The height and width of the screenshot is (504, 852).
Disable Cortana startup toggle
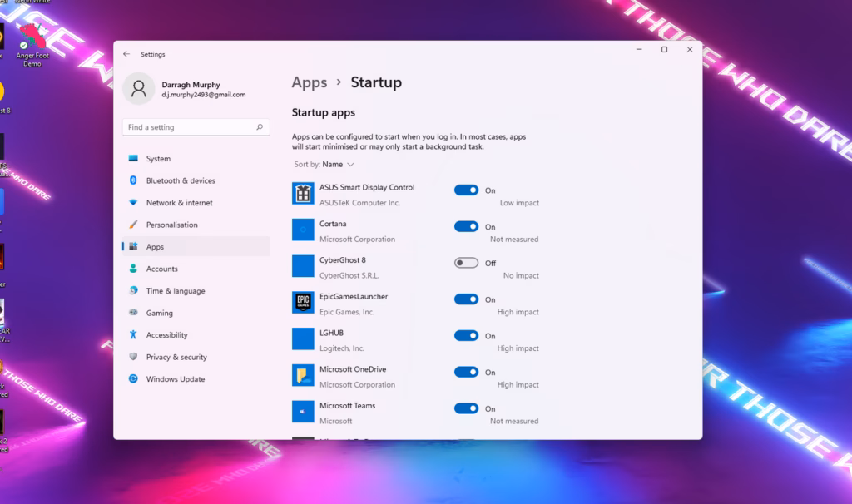[466, 226]
